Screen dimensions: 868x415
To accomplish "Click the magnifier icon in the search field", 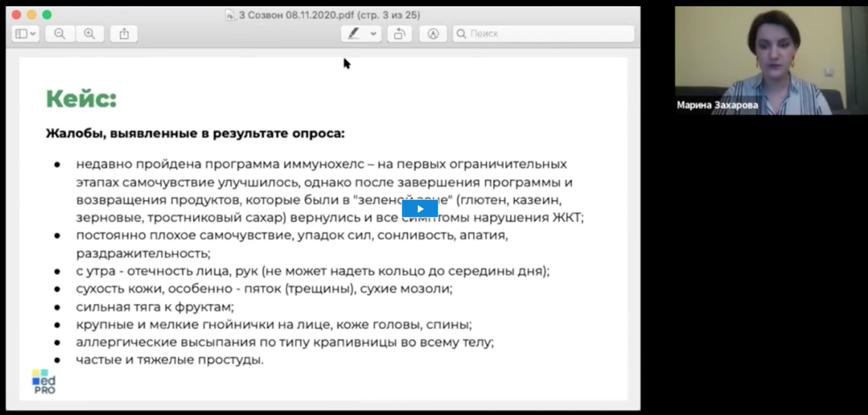I will 461,34.
